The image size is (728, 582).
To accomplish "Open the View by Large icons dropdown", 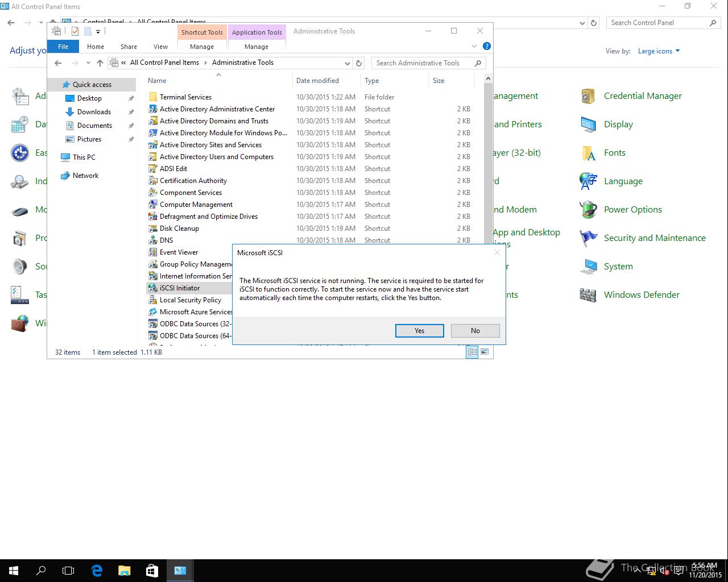I will [x=659, y=51].
